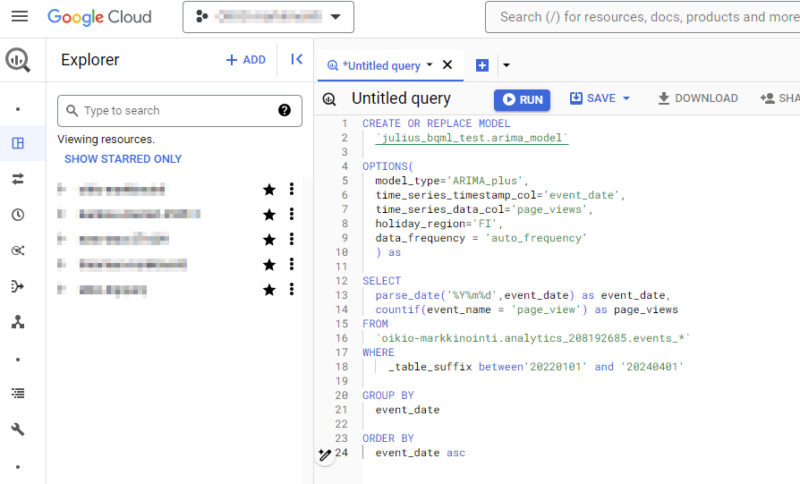800x484 pixels.
Task: Click the RUN button
Action: pos(522,99)
